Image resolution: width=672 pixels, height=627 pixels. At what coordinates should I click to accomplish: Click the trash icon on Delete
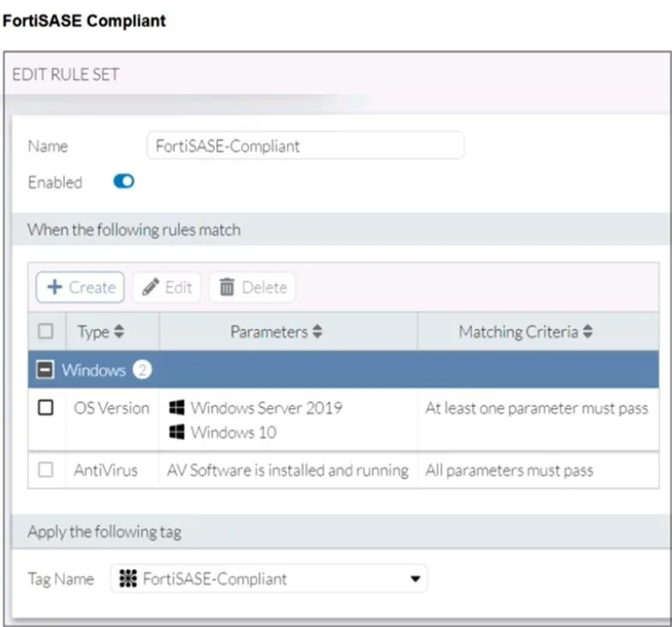tap(227, 287)
